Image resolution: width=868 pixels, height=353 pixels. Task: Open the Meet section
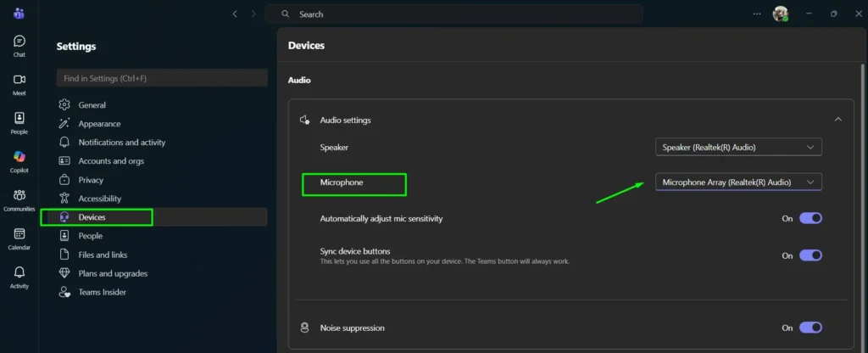click(x=19, y=84)
